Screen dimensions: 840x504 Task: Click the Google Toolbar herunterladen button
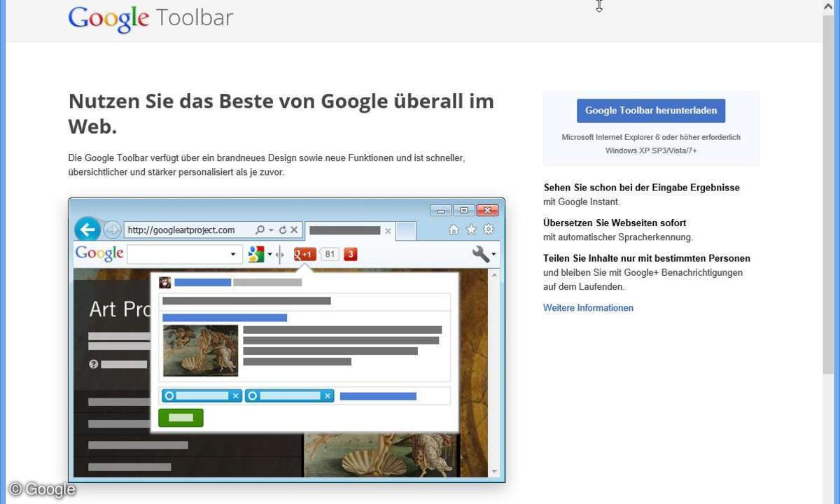point(651,111)
